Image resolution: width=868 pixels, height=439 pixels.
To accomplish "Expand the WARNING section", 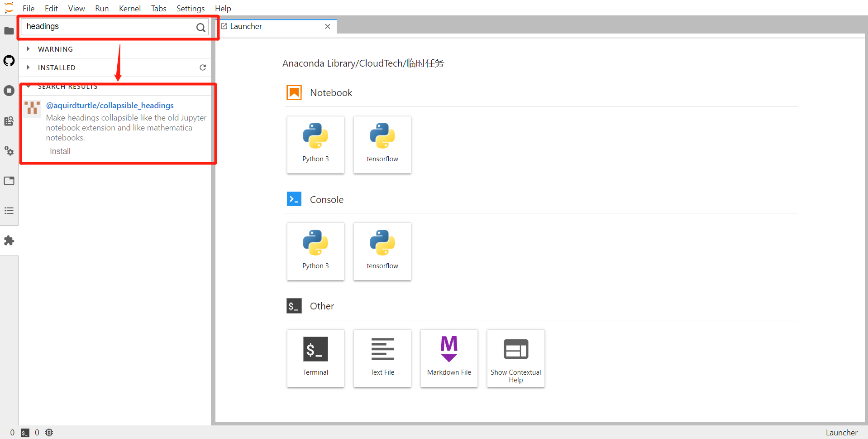I will [28, 49].
